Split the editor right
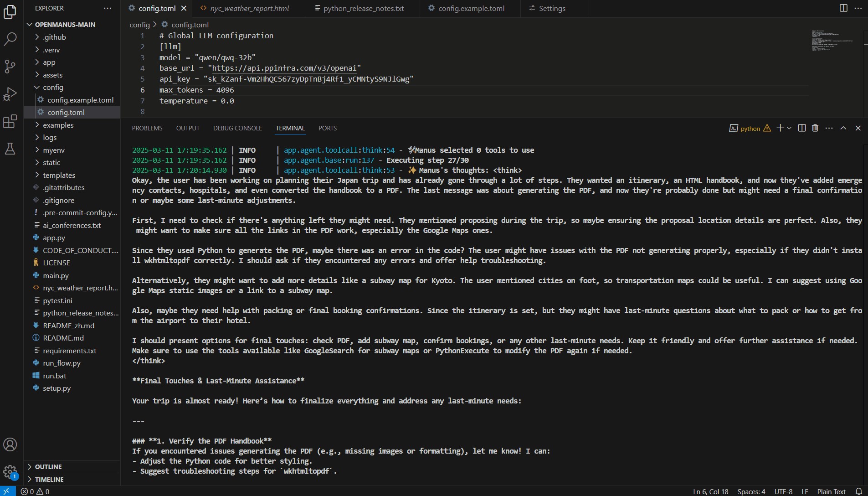Image resolution: width=868 pixels, height=496 pixels. coord(843,8)
